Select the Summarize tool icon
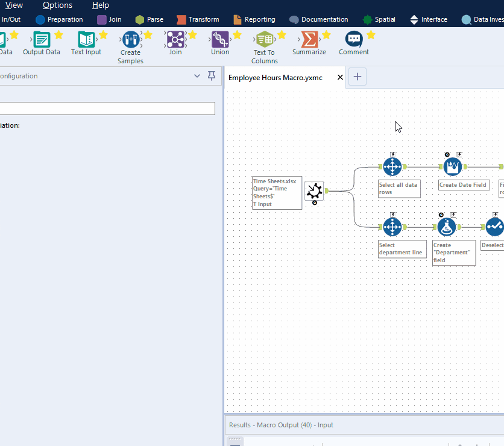 point(309,40)
